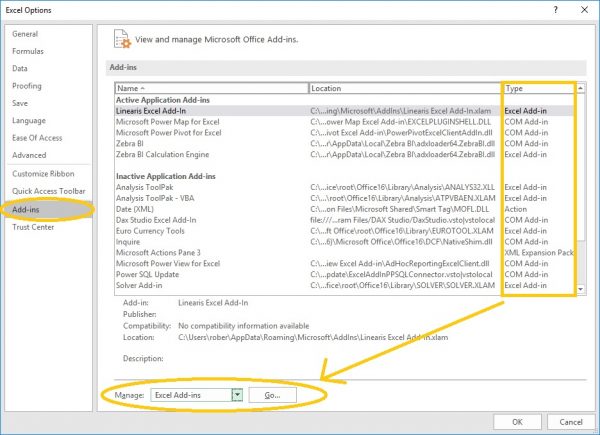Click the add-ins list vertical scrollbar
The image size is (600, 435).
click(580, 189)
